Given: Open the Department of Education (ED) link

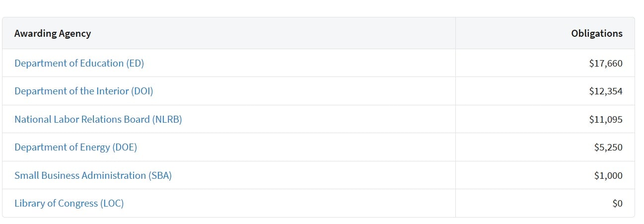Looking at the screenshot, I should 79,63.
